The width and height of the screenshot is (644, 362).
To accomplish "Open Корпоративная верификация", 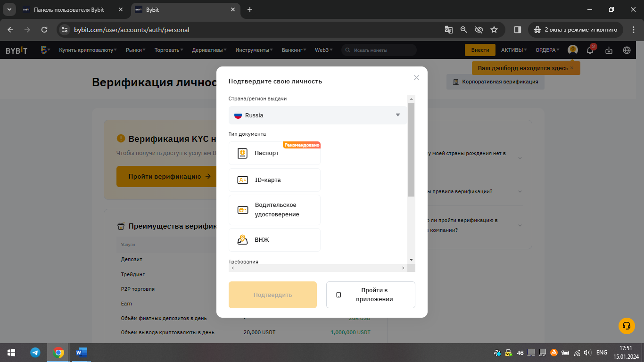I will [495, 82].
